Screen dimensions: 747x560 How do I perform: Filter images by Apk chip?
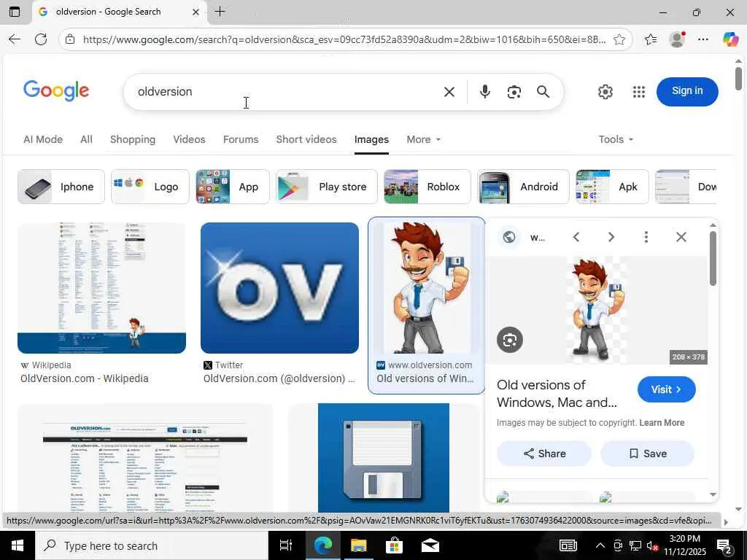coord(612,187)
